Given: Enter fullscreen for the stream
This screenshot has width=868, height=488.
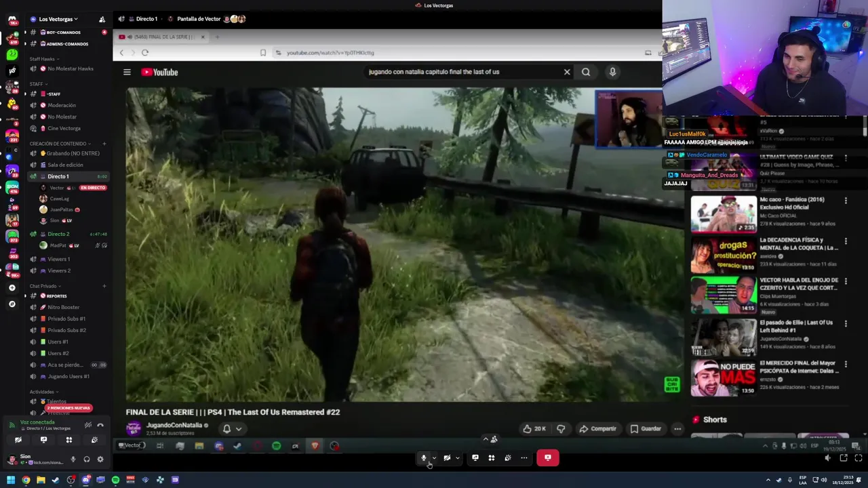Looking at the screenshot, I should tap(859, 458).
